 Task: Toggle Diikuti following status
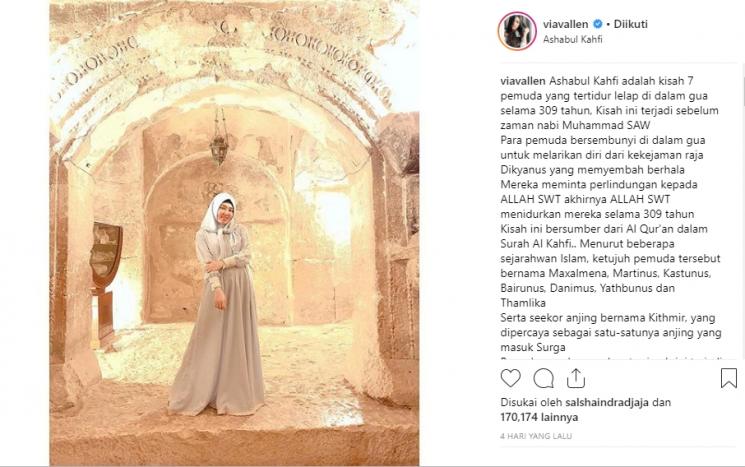[630, 24]
